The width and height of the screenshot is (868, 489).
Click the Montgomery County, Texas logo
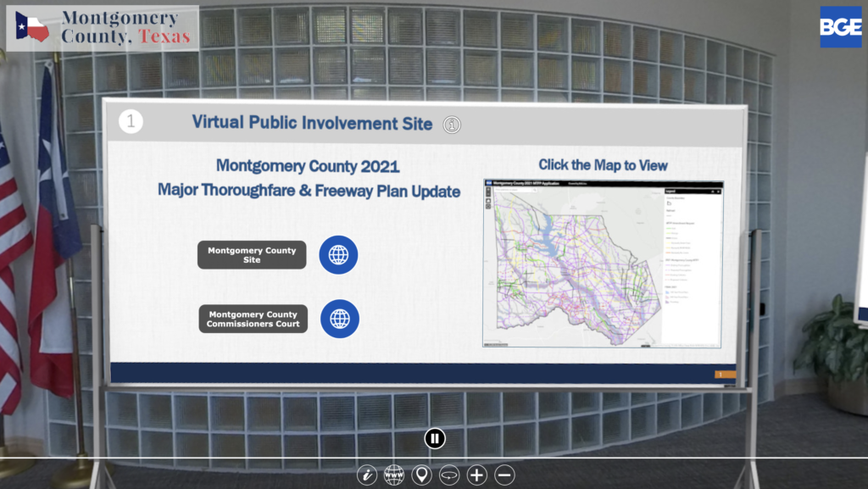[x=103, y=28]
